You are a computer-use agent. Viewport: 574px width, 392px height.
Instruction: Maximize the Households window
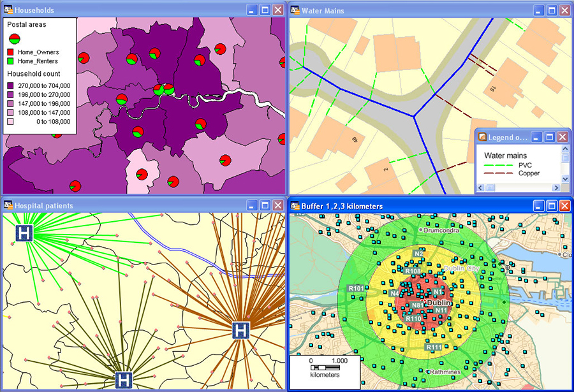(x=265, y=10)
